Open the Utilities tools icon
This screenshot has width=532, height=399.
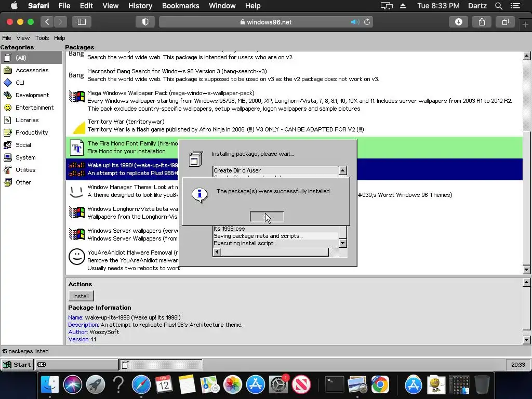tap(8, 170)
